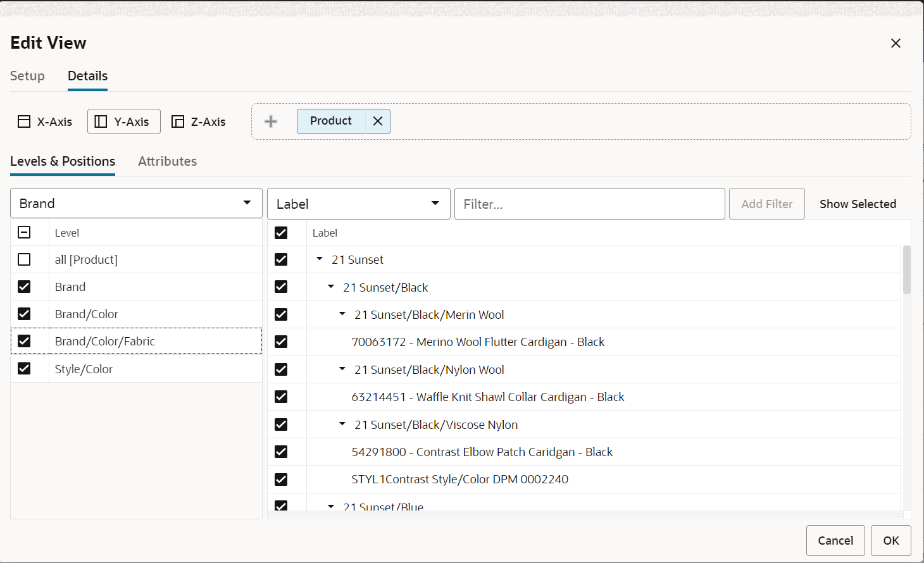This screenshot has width=924, height=563.
Task: Open the Levels & Positions tab
Action: click(63, 161)
